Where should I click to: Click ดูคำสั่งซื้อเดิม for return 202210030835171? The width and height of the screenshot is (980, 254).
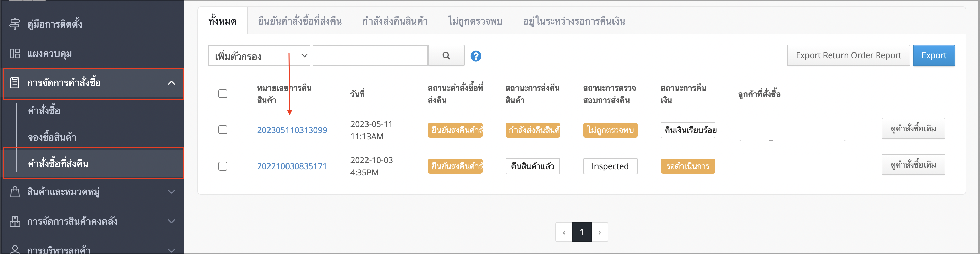coord(913,165)
